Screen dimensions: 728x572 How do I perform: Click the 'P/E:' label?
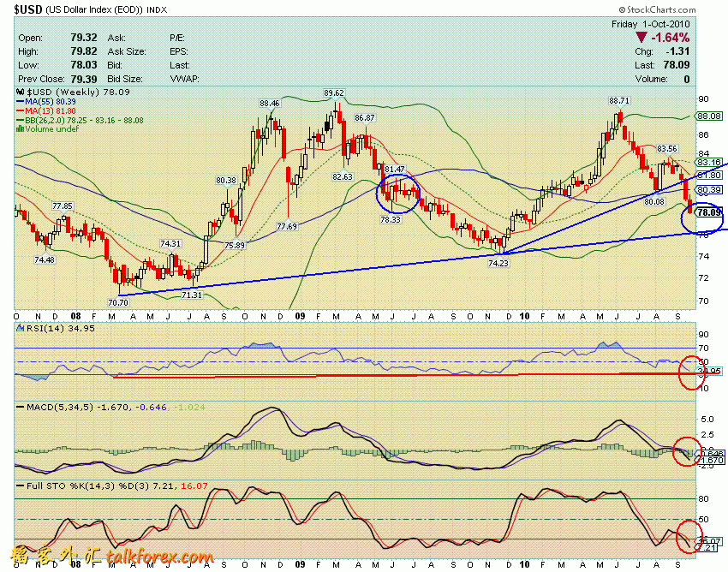tap(177, 38)
